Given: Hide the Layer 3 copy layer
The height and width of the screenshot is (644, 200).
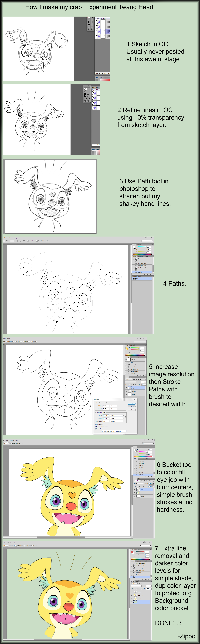Looking at the screenshot, I should click(132, 595).
